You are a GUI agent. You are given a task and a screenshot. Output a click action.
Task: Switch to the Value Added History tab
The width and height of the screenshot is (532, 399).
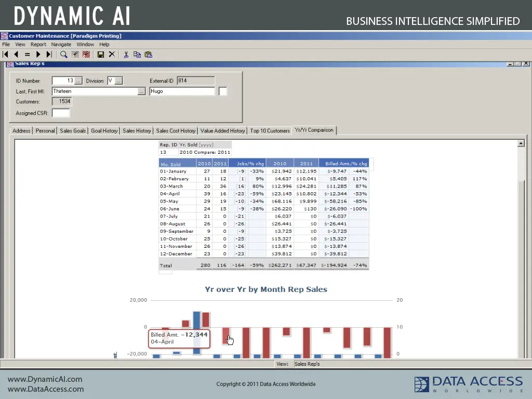pos(222,130)
